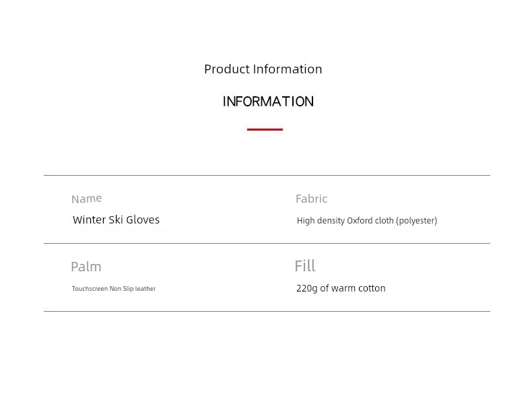Image resolution: width=532 pixels, height=410 pixels.
Task: Click the word "(polyester)" in parentheses
Action: tap(416, 221)
